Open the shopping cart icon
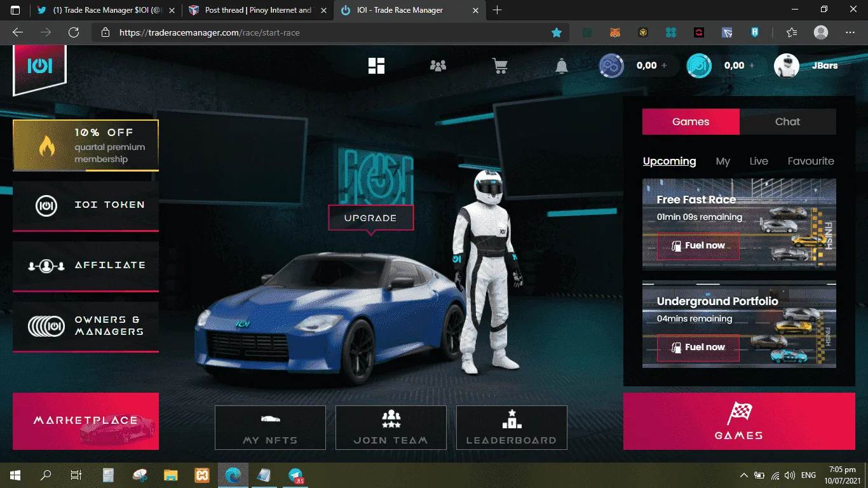 pos(500,65)
